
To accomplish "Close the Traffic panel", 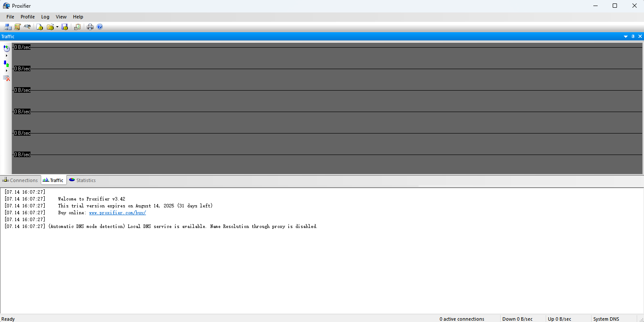I will coord(640,36).
